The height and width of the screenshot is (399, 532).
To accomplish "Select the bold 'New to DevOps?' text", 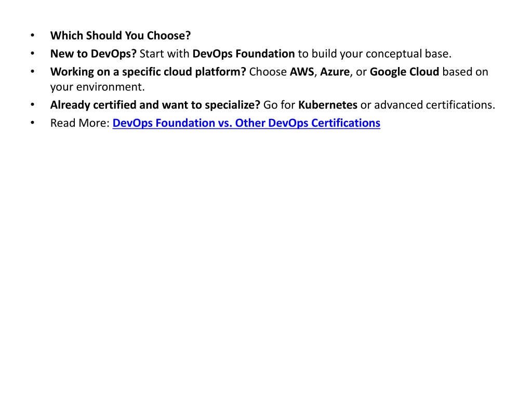I will [x=94, y=54].
